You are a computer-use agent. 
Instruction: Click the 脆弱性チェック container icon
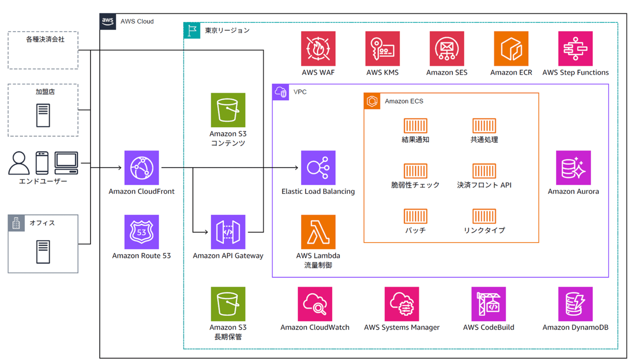(x=415, y=171)
